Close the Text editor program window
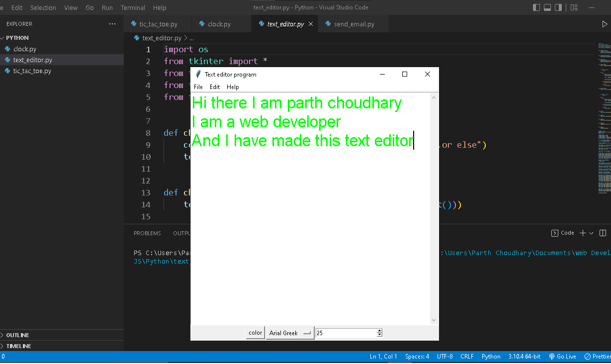Viewport: 611px width, 364px height. (x=428, y=74)
